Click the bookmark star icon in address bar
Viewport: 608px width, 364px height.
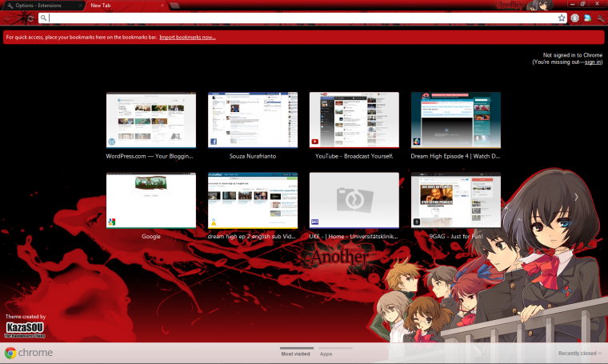click(x=562, y=18)
